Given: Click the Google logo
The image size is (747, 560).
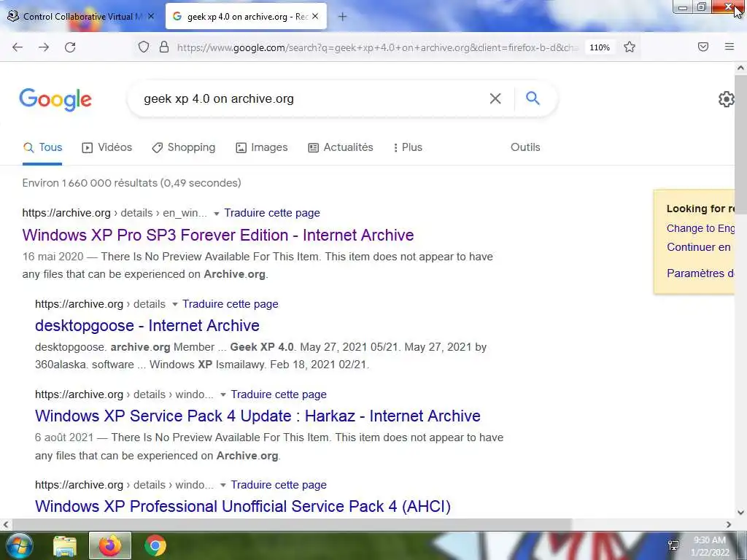Looking at the screenshot, I should 55,99.
